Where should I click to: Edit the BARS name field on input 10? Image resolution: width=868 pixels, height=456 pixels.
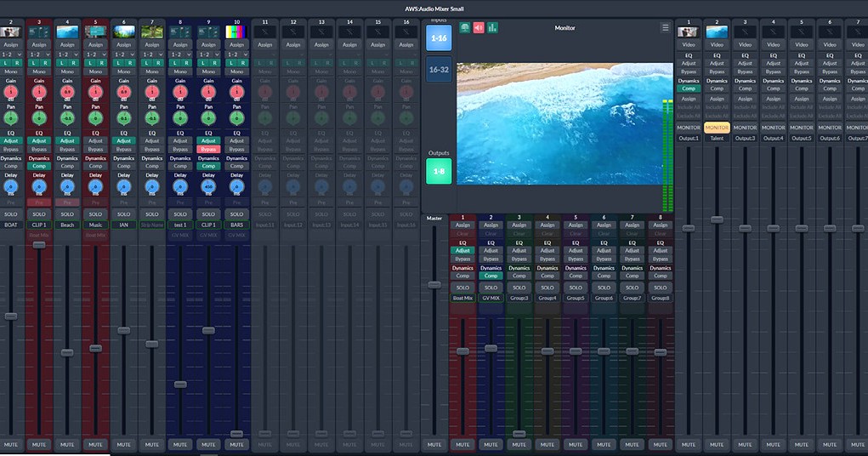click(x=236, y=225)
